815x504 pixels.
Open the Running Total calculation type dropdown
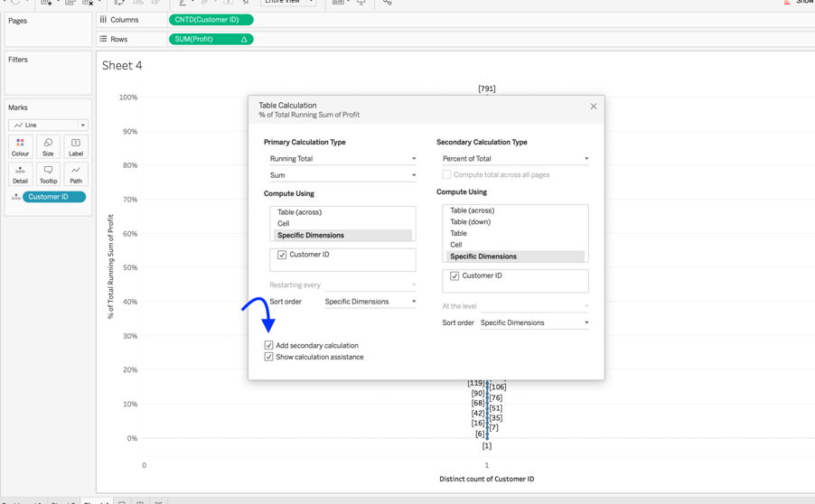pyautogui.click(x=342, y=158)
